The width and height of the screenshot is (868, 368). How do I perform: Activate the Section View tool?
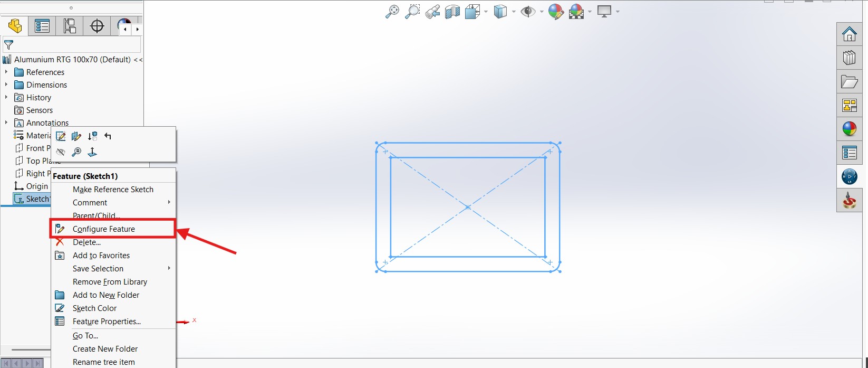coord(452,12)
